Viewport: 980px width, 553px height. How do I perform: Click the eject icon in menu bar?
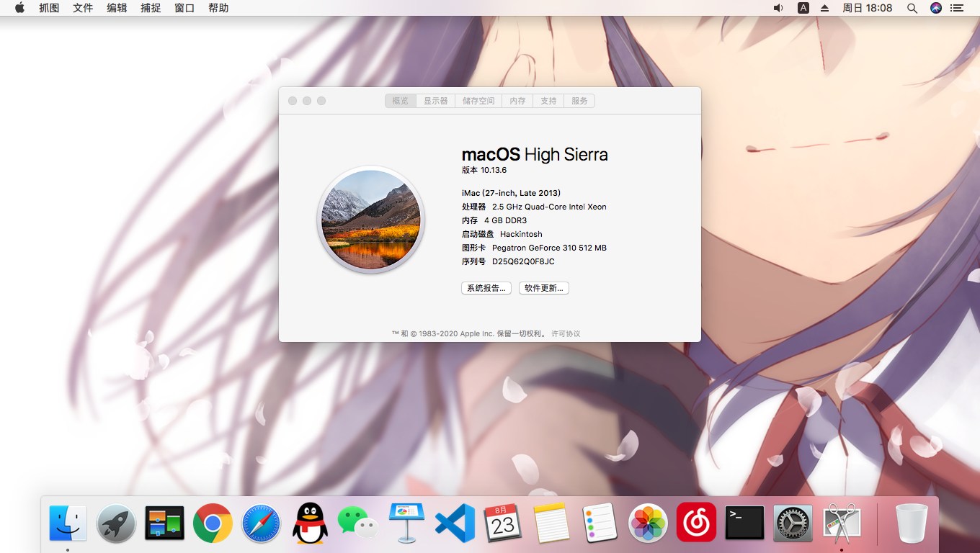825,8
